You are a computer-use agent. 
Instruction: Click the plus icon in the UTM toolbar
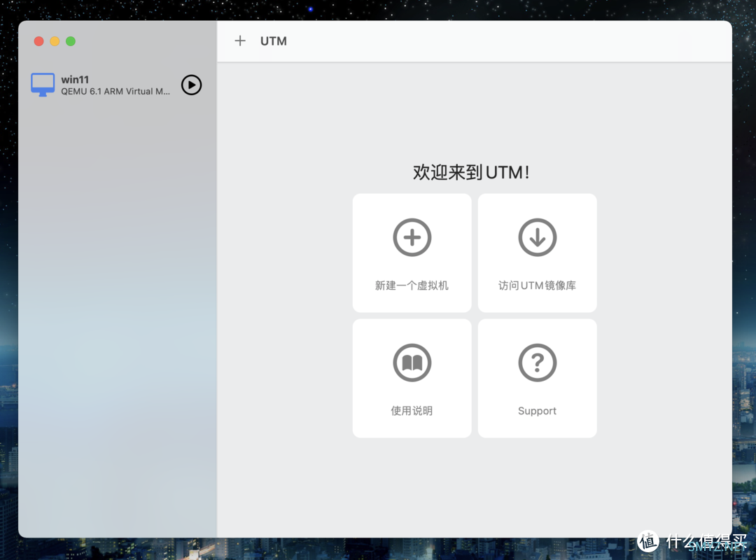239,41
